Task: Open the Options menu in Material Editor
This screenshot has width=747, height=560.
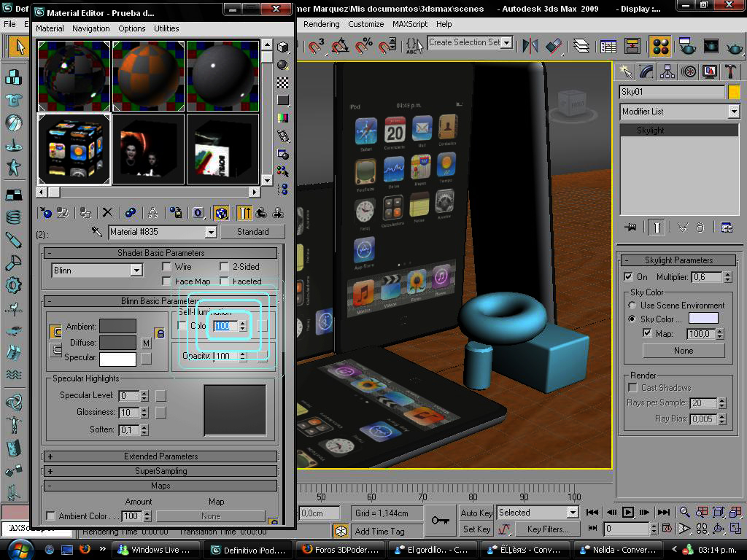Action: pos(132,28)
